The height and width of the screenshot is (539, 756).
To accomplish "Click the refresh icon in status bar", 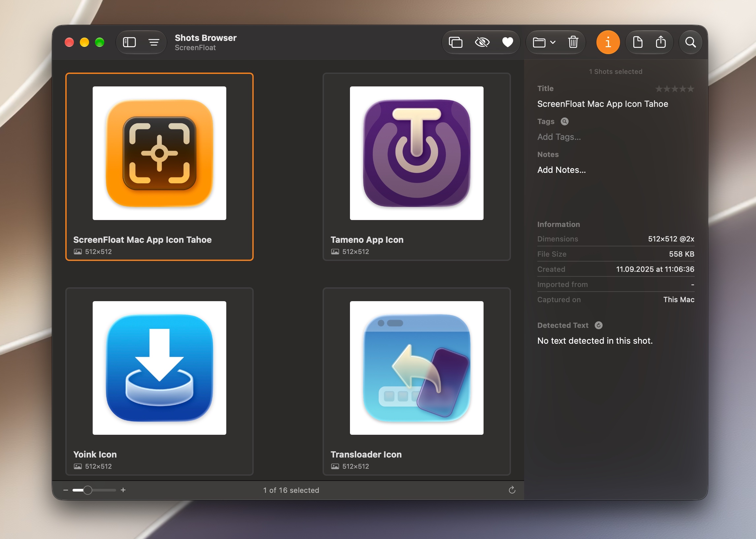I will (512, 490).
